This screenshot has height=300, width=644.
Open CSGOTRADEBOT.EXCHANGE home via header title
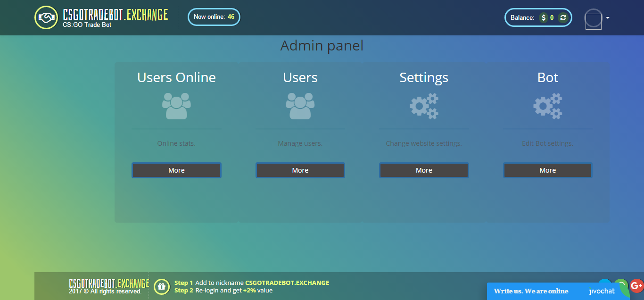coord(115,15)
